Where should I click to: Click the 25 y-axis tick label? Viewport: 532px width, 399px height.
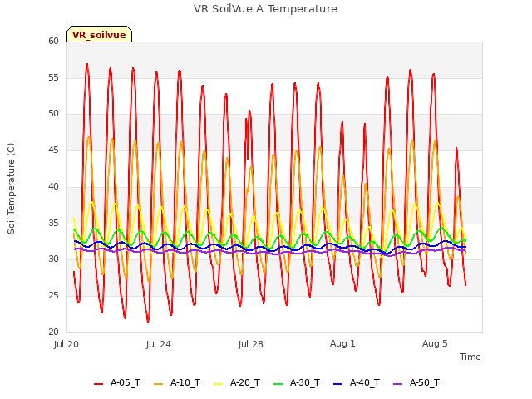click(x=53, y=296)
